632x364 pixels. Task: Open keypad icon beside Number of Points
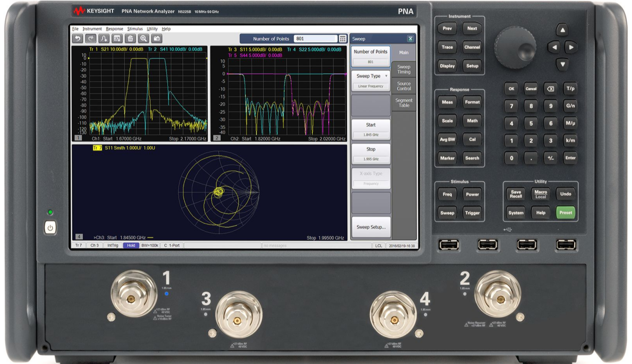click(x=343, y=39)
